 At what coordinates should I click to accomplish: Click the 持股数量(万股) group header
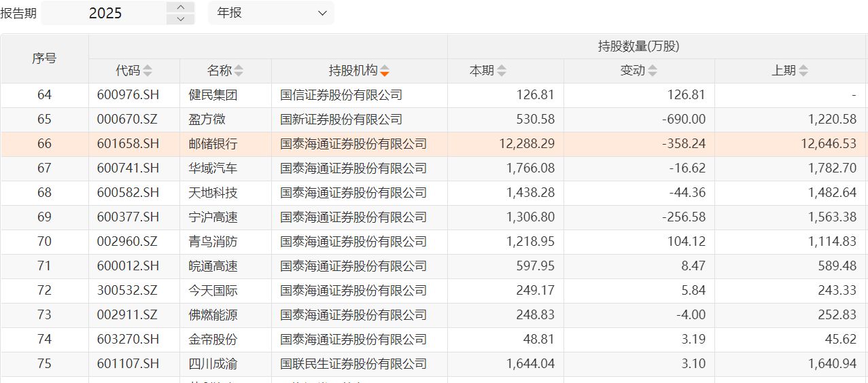638,46
